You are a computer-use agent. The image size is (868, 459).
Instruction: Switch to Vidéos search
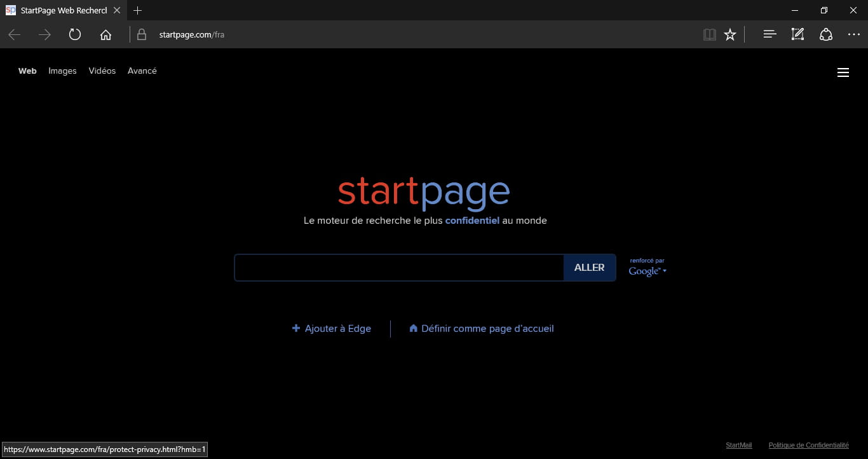tap(102, 71)
